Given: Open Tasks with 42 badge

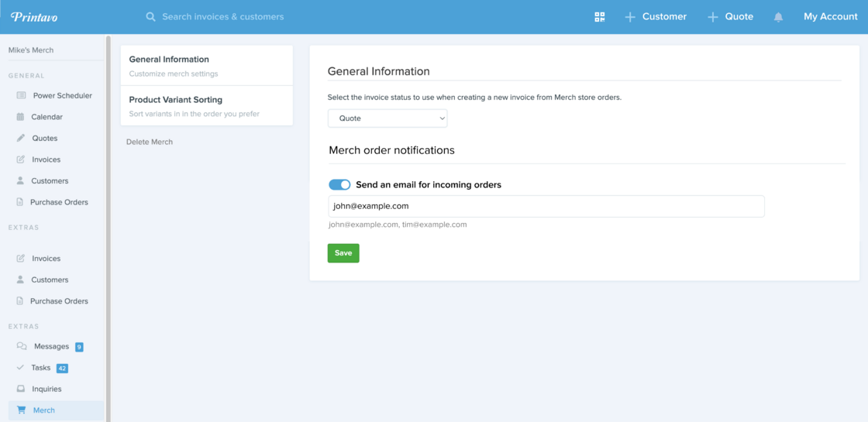Looking at the screenshot, I should click(41, 368).
